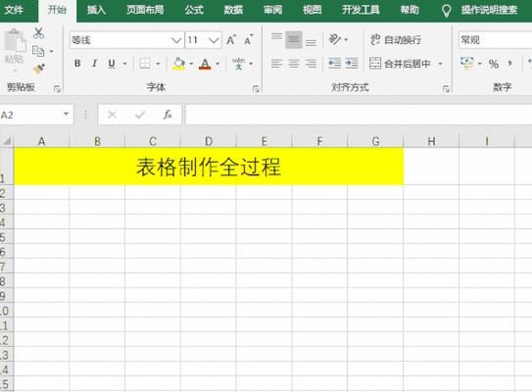The image size is (532, 392).
Task: Switch to the 视图 View tab
Action: point(313,10)
